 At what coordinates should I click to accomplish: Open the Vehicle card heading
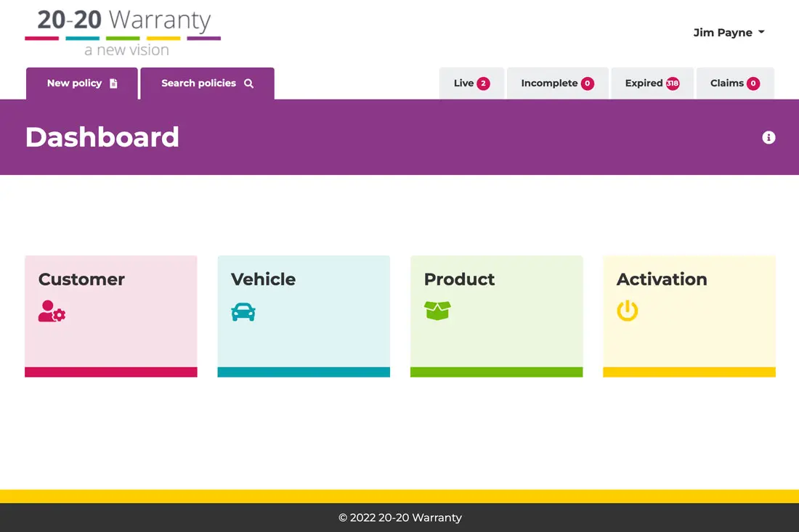pyautogui.click(x=263, y=279)
